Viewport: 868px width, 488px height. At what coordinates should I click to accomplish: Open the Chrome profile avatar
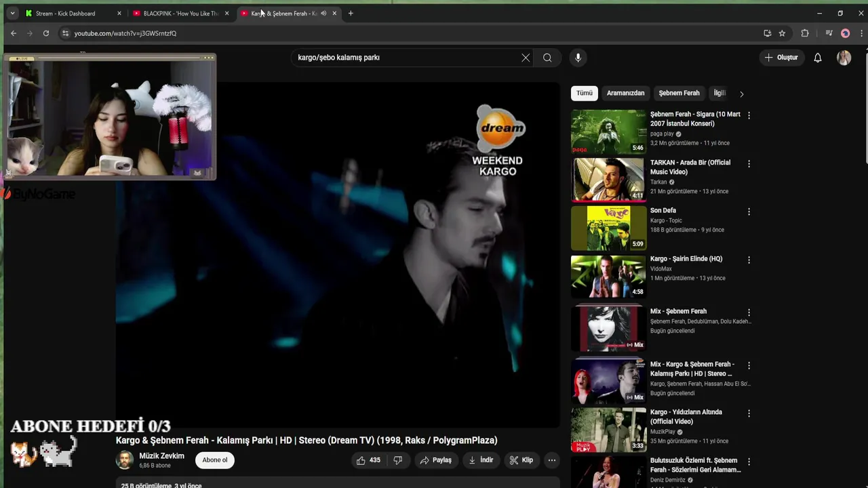(x=845, y=33)
